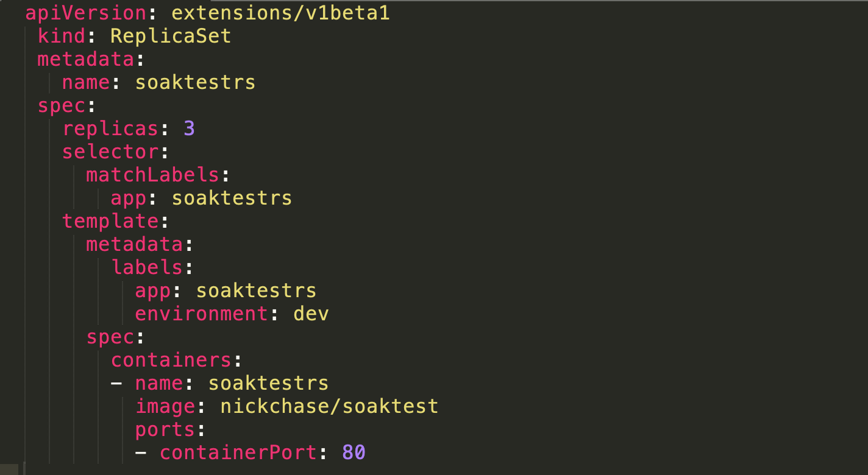Viewport: 868px width, 475px height.
Task: Click the port number 80
Action: click(x=354, y=452)
